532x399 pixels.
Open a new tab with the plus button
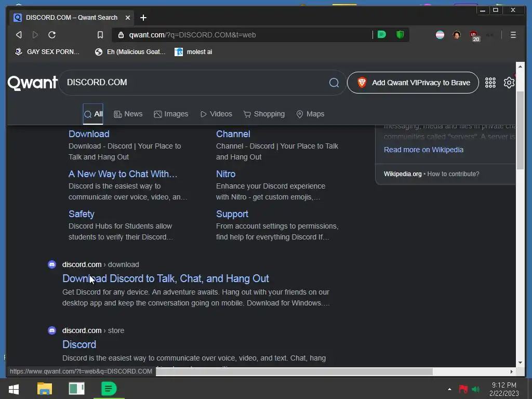point(143,18)
